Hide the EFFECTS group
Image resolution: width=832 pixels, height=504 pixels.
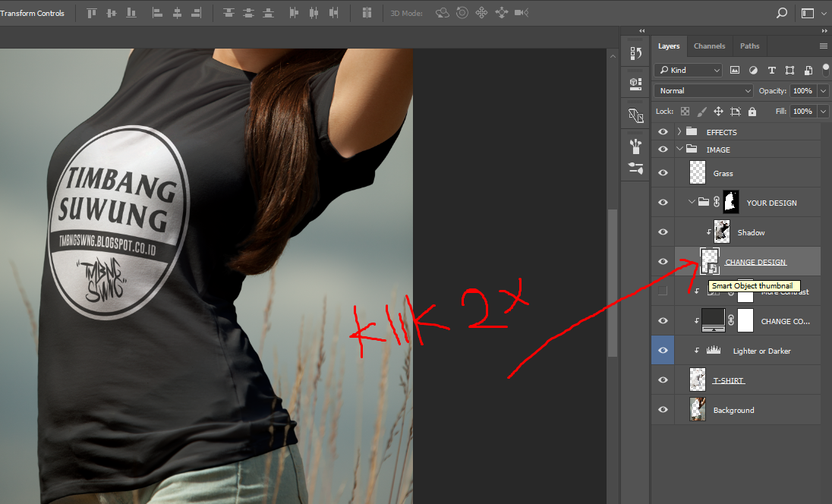pos(663,131)
